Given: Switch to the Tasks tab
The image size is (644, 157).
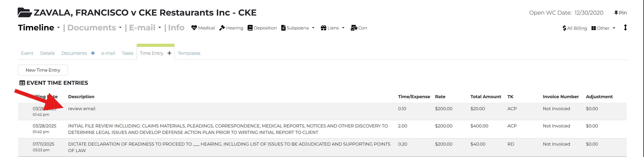Looking at the screenshot, I should 128,53.
